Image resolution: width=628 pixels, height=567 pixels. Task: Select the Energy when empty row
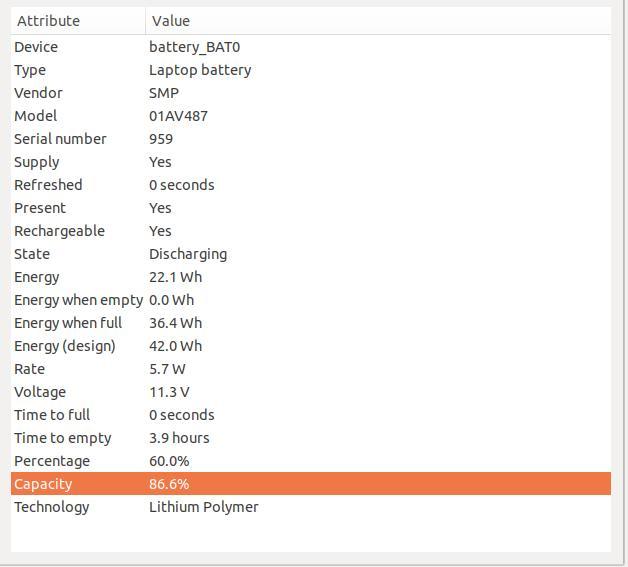coord(311,300)
